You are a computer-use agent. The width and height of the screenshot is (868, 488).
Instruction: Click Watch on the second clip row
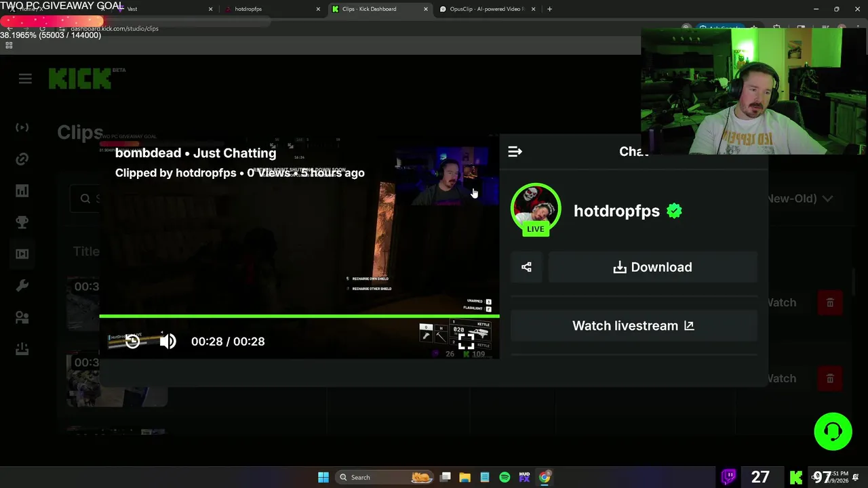click(x=781, y=378)
